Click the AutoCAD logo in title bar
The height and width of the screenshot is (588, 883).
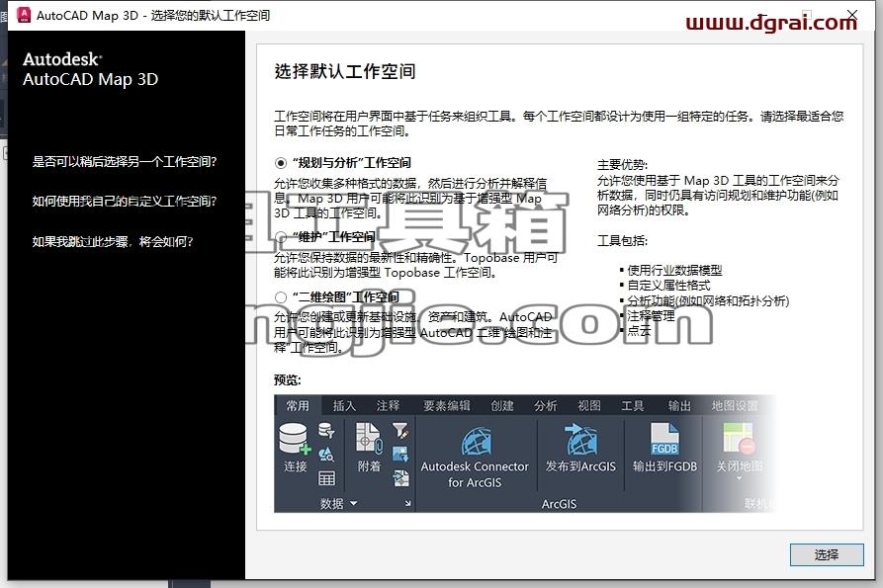24,15
